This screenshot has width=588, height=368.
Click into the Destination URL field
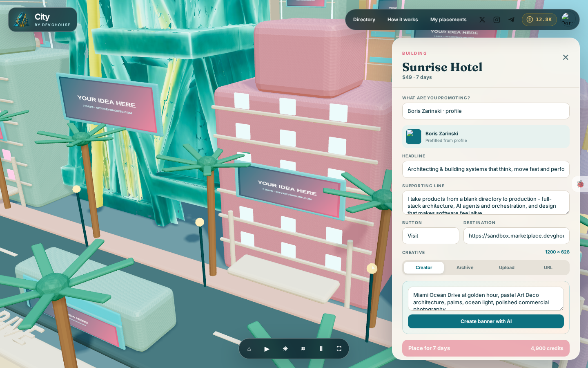(517, 236)
